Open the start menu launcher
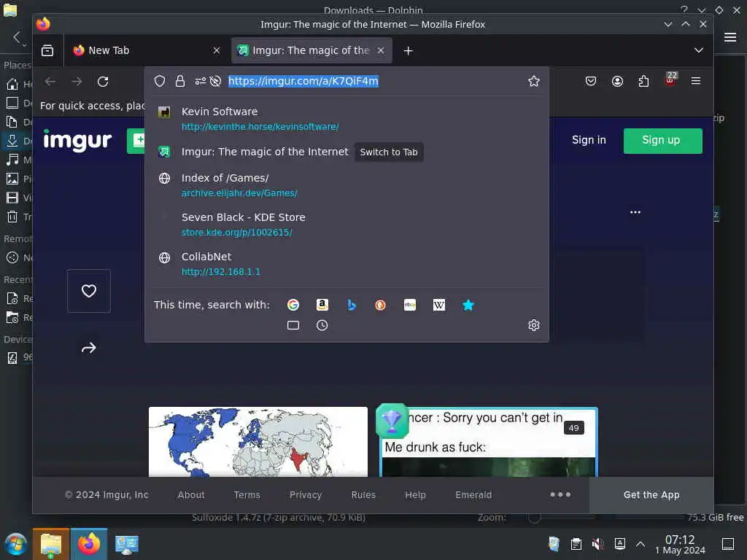This screenshot has width=747, height=560. (x=16, y=544)
